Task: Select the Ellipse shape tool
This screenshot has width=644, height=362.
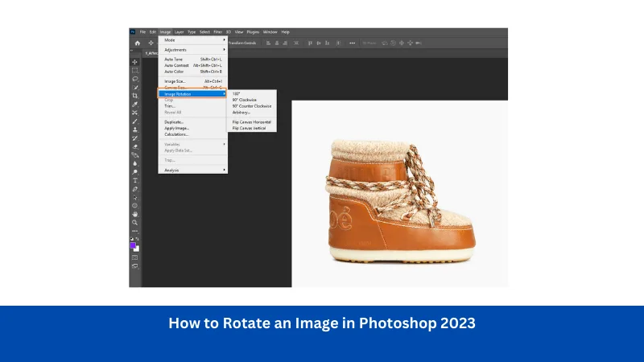Action: click(134, 206)
